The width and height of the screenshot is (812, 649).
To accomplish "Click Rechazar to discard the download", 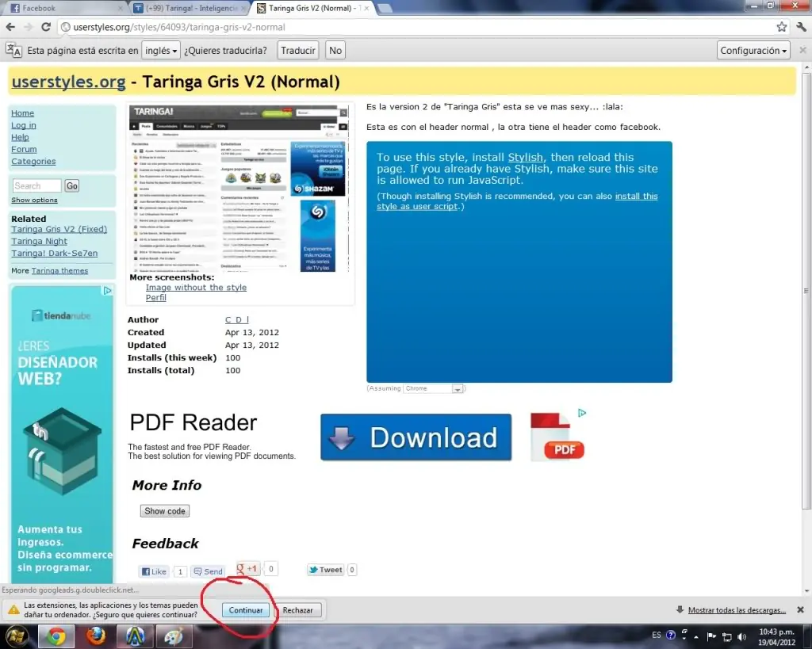I will click(x=298, y=610).
